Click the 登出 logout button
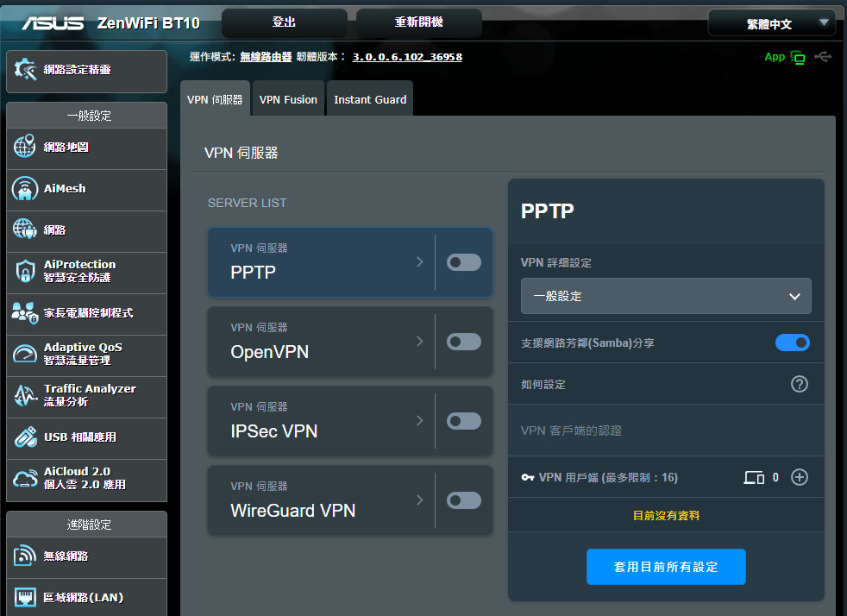 (x=284, y=22)
